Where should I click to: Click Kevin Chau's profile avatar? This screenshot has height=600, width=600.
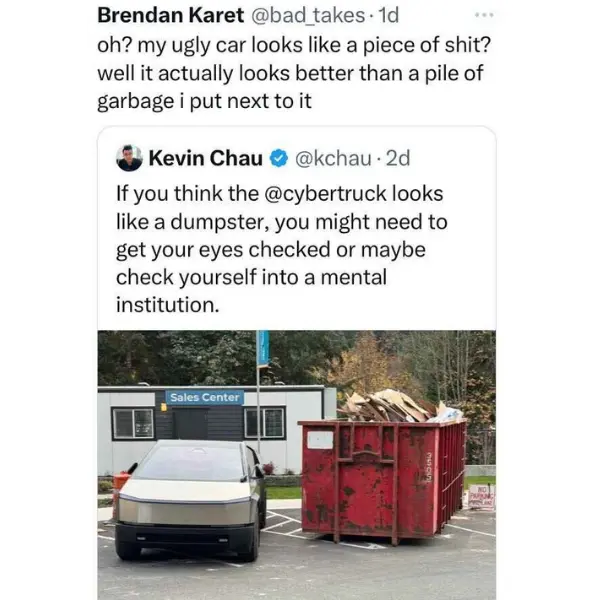click(x=129, y=158)
